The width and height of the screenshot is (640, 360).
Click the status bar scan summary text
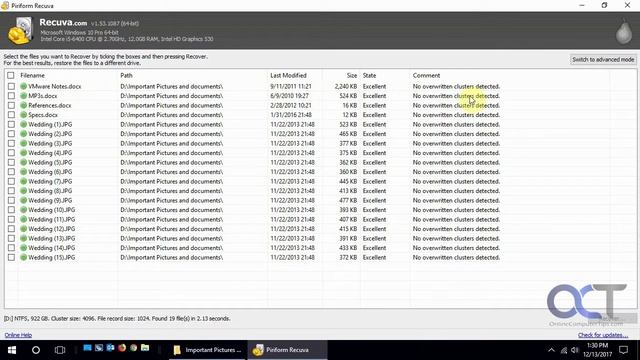tap(117, 318)
